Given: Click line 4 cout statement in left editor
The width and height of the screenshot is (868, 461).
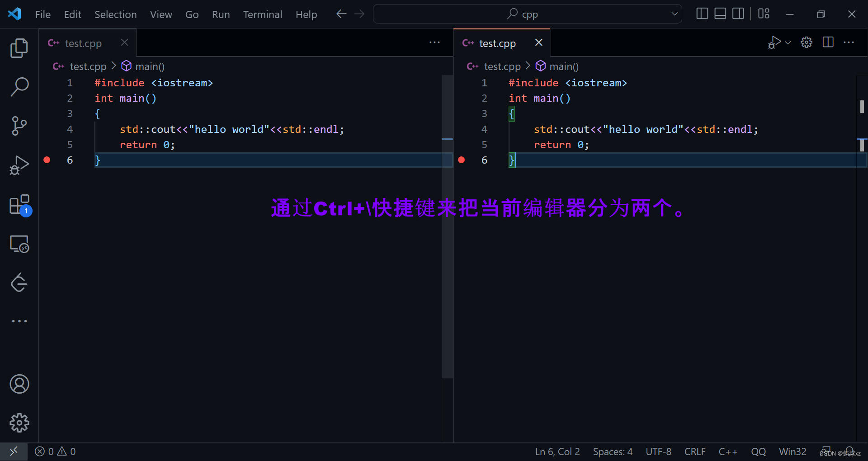Looking at the screenshot, I should click(231, 129).
